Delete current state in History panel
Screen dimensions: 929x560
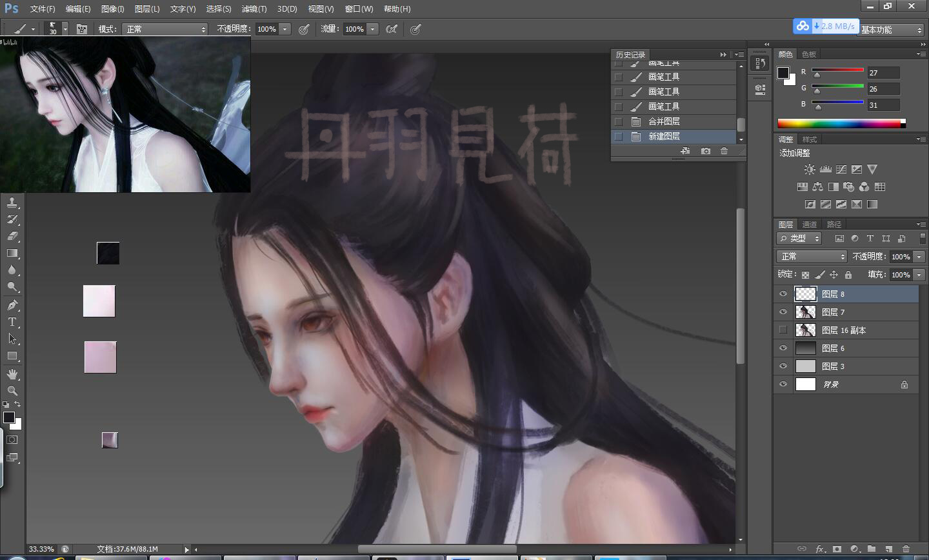pyautogui.click(x=724, y=151)
